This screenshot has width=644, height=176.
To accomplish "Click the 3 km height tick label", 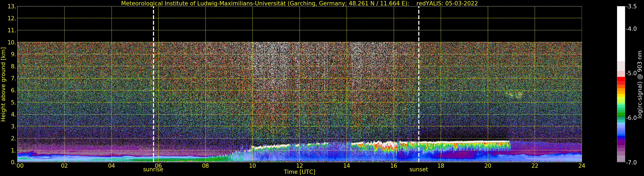I will pos(13,126).
